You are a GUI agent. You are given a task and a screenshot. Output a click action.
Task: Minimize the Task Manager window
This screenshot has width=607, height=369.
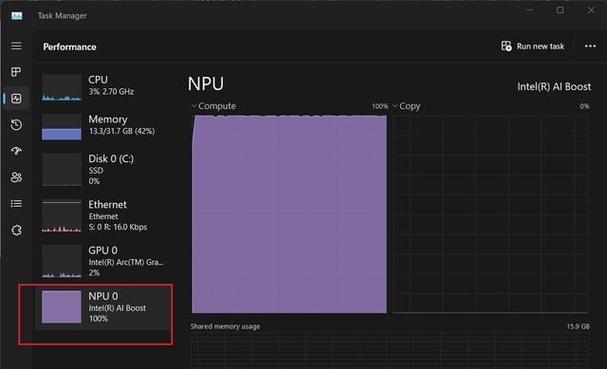pyautogui.click(x=530, y=10)
